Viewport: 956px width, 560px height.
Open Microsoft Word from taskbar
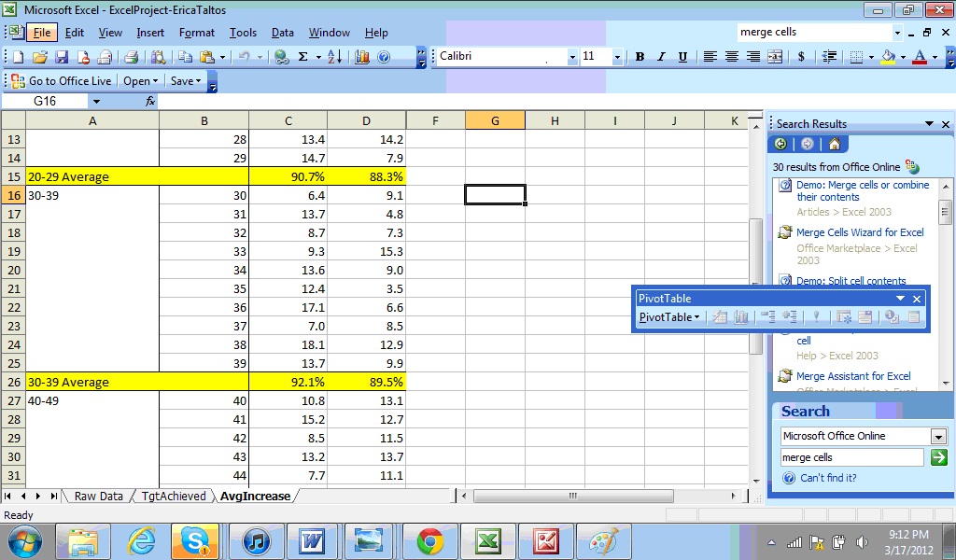click(312, 540)
